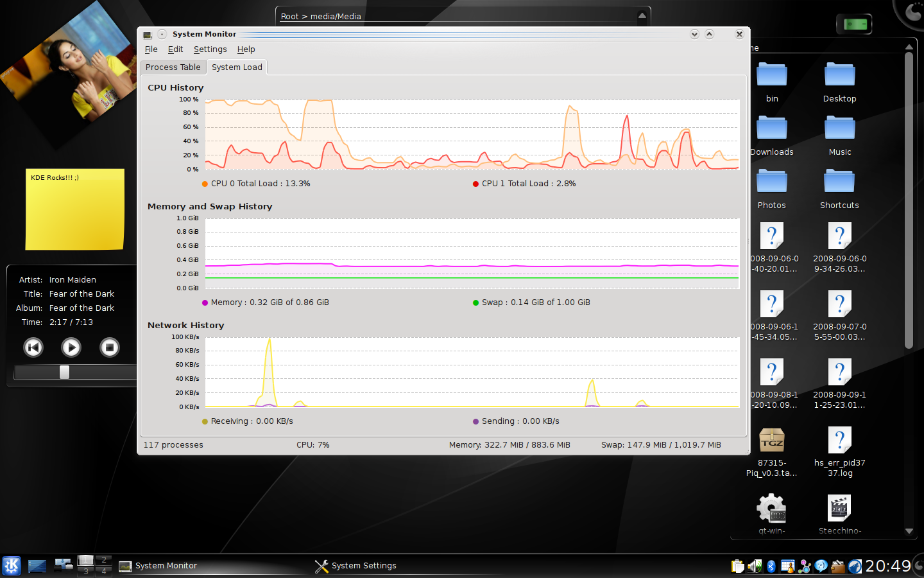Open the File menu
The height and width of the screenshot is (578, 924).
151,49
